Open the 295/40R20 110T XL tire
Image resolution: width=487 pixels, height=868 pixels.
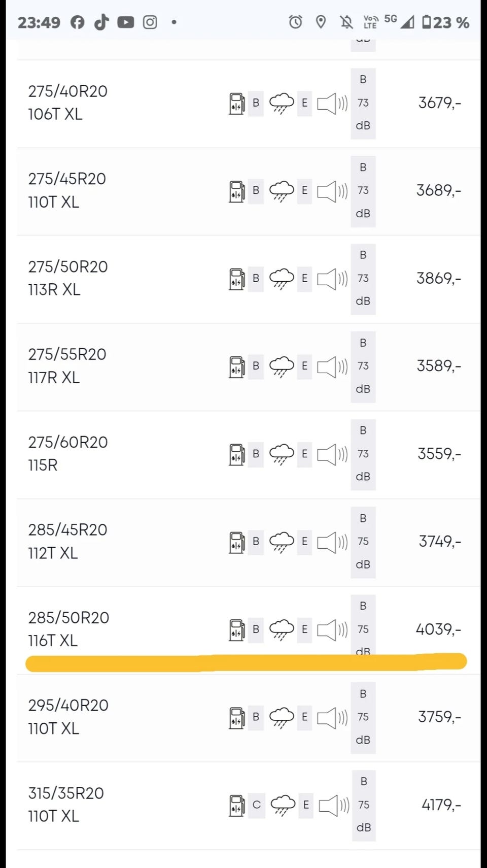click(68, 717)
